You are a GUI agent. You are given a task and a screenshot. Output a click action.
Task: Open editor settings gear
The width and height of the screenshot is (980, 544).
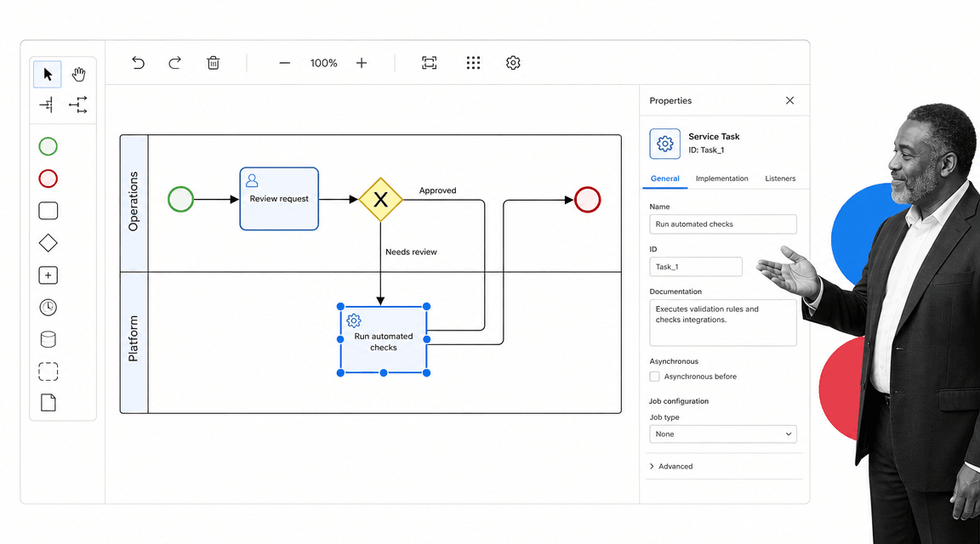click(513, 63)
